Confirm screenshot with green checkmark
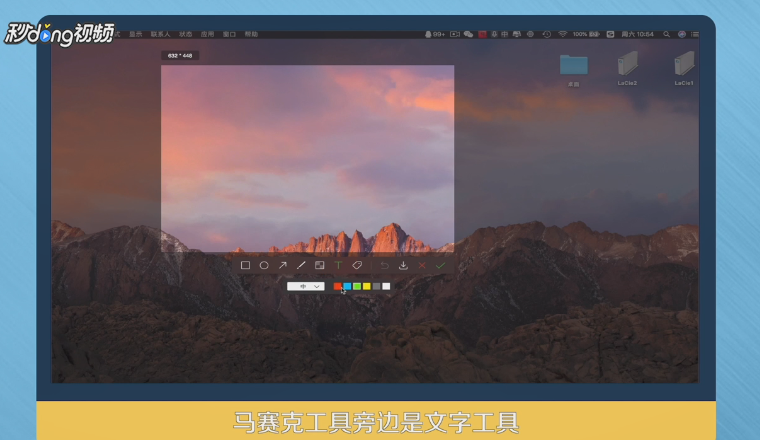 click(x=440, y=266)
